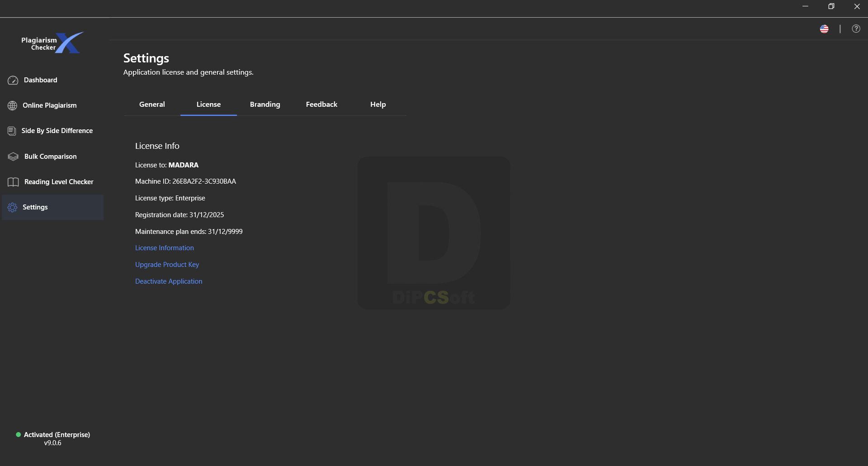
Task: Click the Settings page heading
Action: [x=146, y=58]
